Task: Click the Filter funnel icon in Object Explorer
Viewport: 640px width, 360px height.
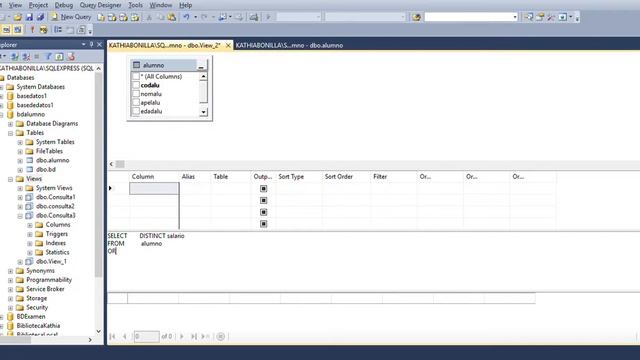Action: click(x=48, y=56)
